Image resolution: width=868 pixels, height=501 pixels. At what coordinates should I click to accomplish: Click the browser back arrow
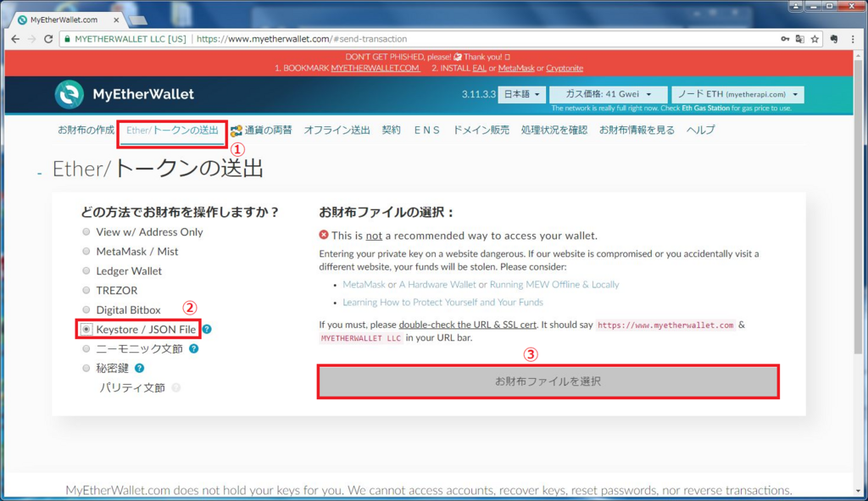click(15, 39)
